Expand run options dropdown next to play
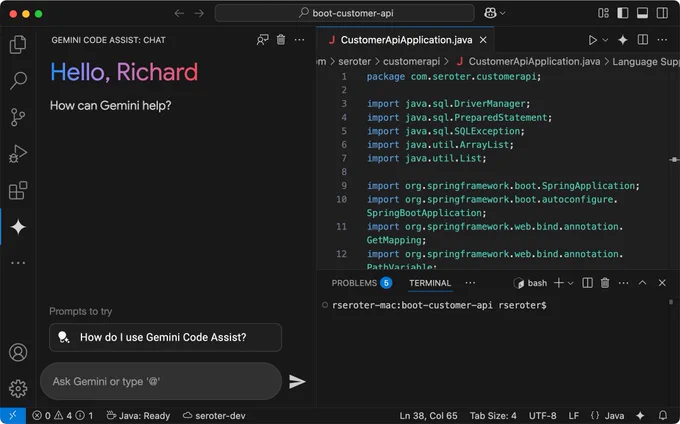The width and height of the screenshot is (680, 424). click(x=605, y=40)
